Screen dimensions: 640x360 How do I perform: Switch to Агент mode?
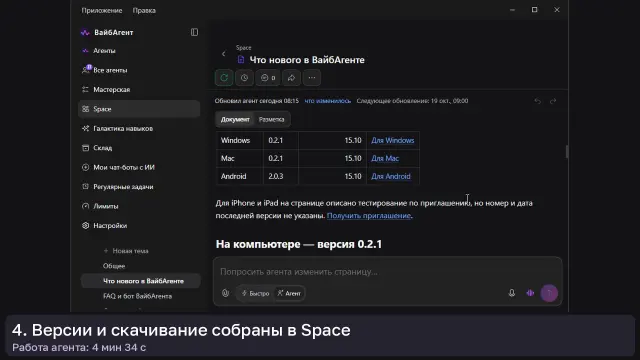tap(289, 293)
